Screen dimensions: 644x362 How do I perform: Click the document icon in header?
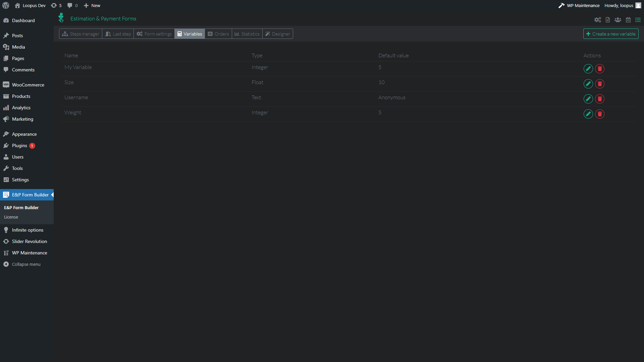point(607,20)
